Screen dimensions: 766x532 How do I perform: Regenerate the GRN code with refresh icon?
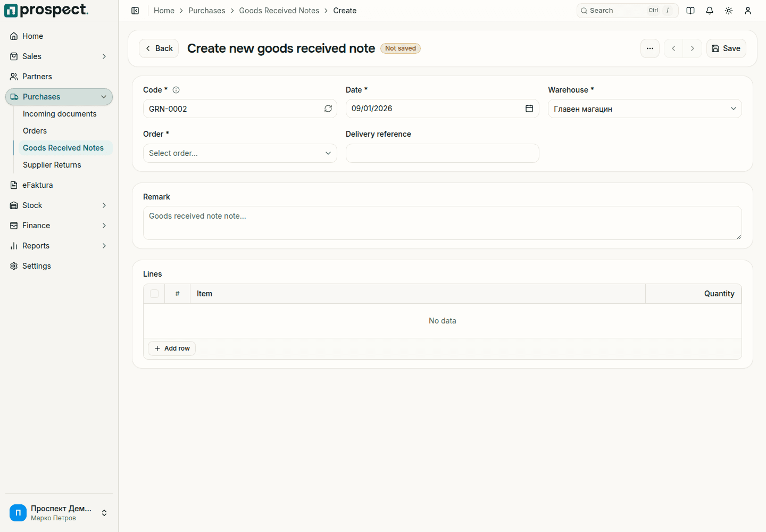pos(328,109)
